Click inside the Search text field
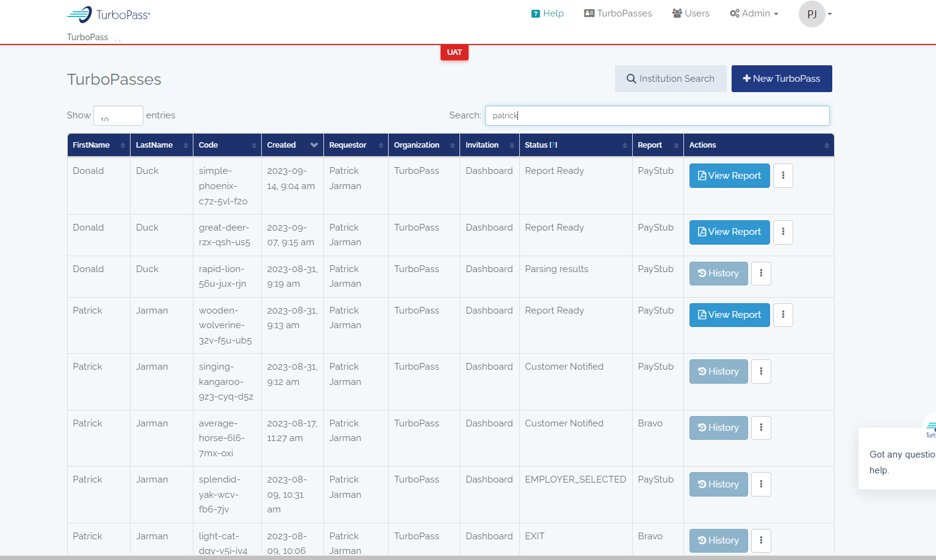 [x=657, y=115]
